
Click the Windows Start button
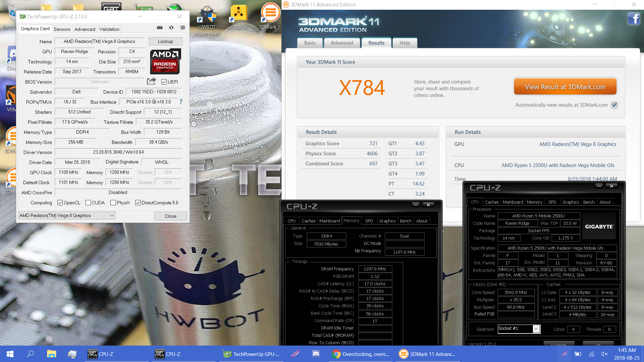pos(10,354)
